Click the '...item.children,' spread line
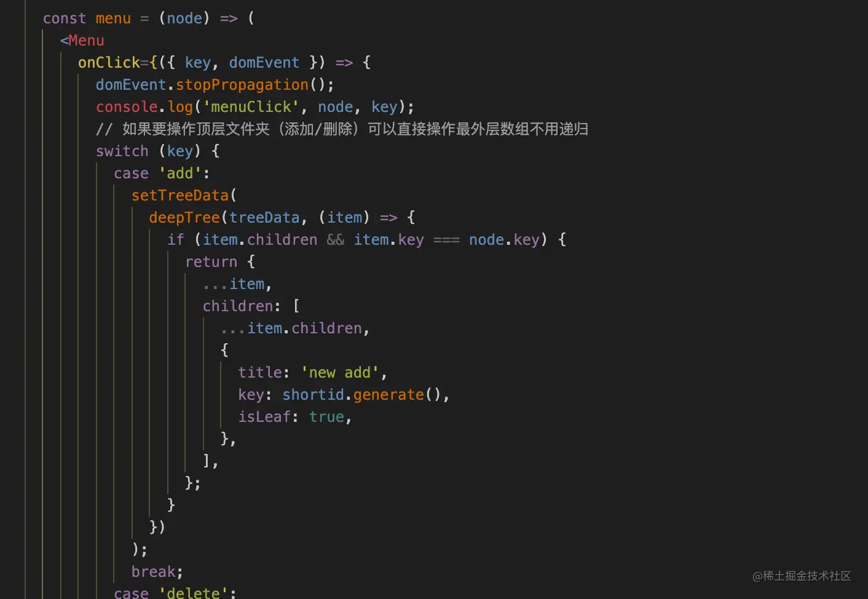 pyautogui.click(x=295, y=328)
